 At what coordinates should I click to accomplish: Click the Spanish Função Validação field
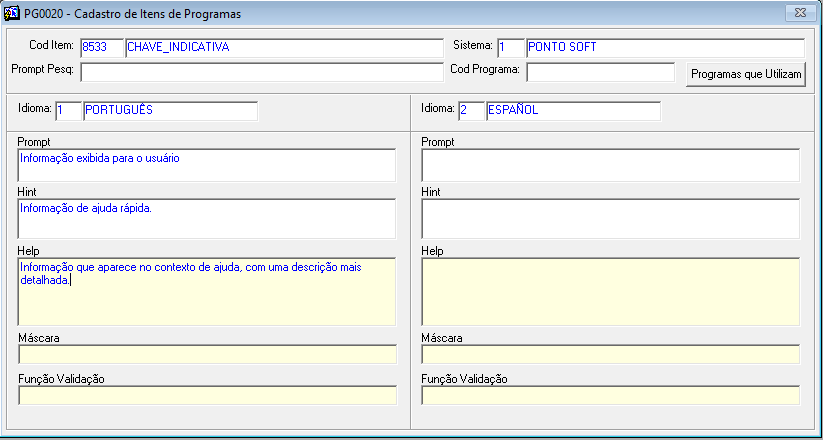coord(611,395)
